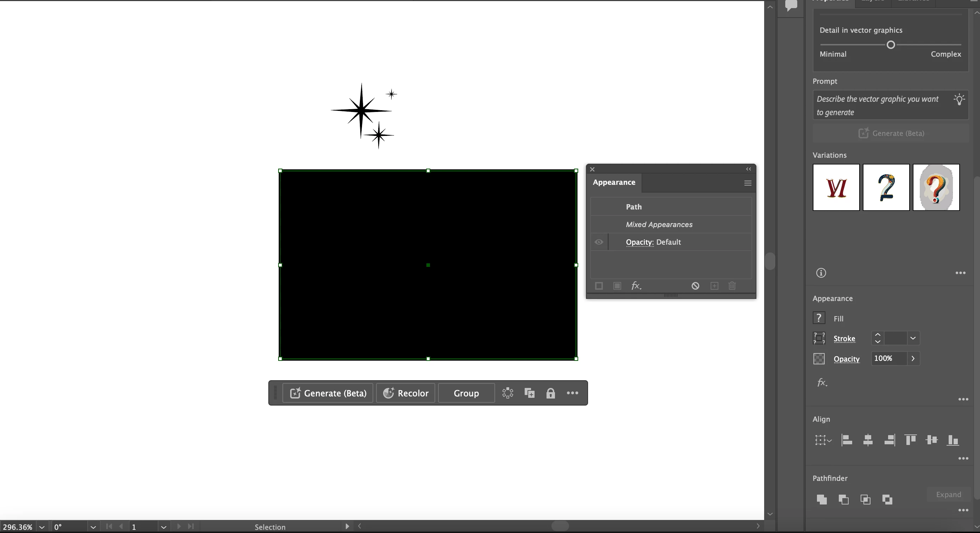Click the Recolor button in contextual bar
Image resolution: width=980 pixels, height=533 pixels.
(406, 393)
